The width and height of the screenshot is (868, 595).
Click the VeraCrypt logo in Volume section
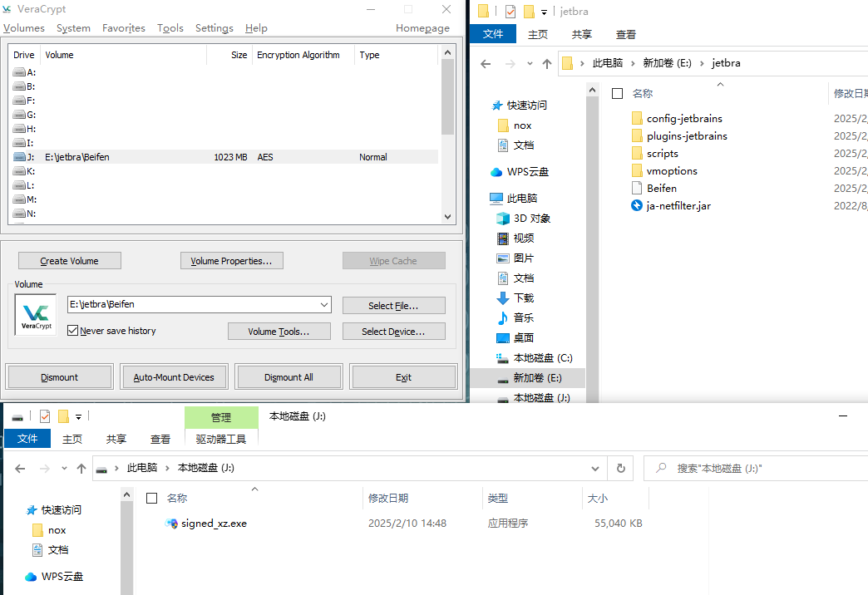pos(36,314)
